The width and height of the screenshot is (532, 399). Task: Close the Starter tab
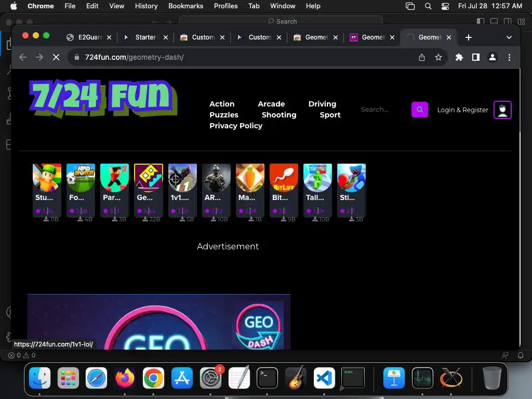coord(166,37)
